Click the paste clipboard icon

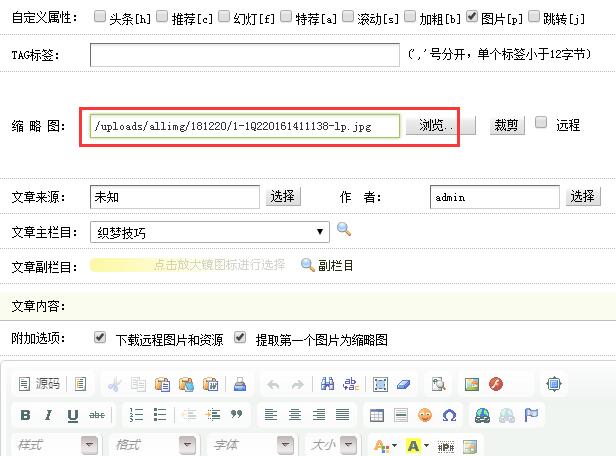162,384
